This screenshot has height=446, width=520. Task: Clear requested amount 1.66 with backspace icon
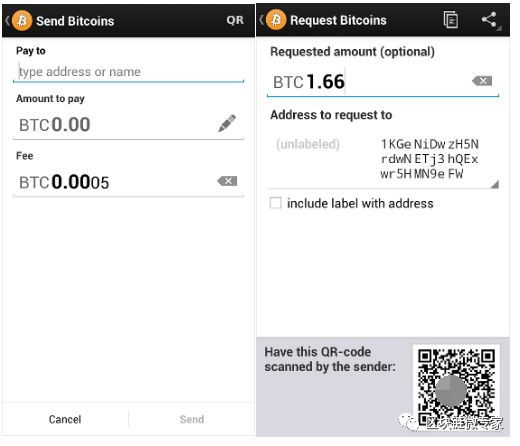(x=482, y=81)
